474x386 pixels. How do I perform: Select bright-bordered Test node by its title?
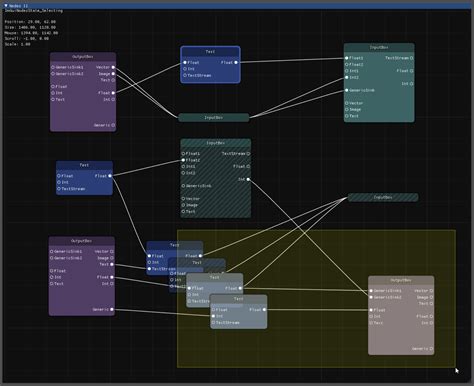tap(210, 52)
